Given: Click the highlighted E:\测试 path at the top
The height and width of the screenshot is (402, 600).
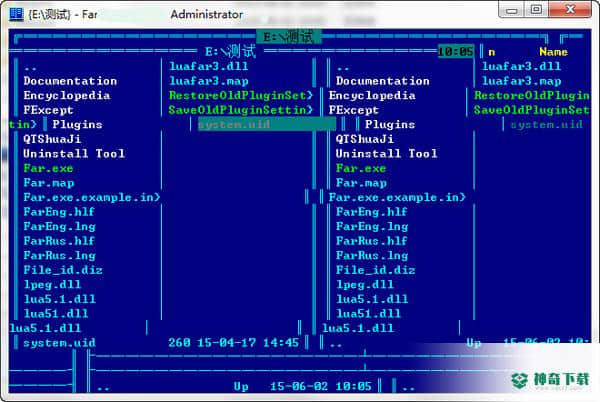Looking at the screenshot, I should click(289, 37).
